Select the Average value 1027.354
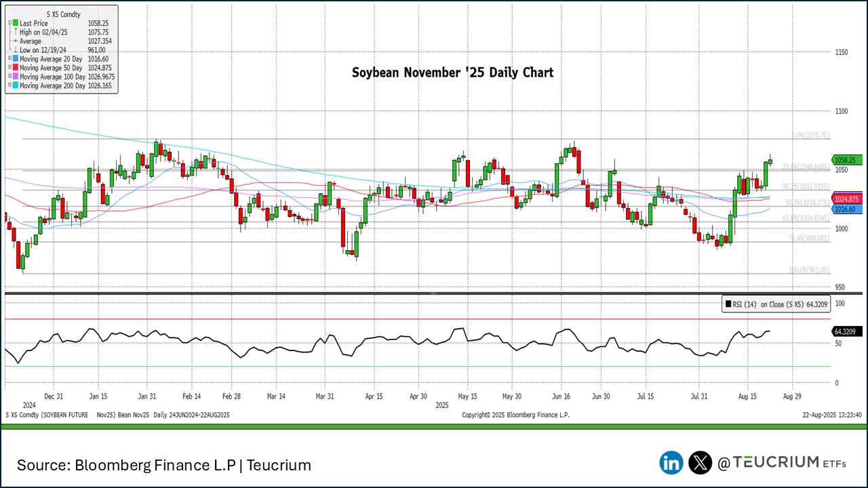This screenshot has width=868, height=488. (x=100, y=41)
